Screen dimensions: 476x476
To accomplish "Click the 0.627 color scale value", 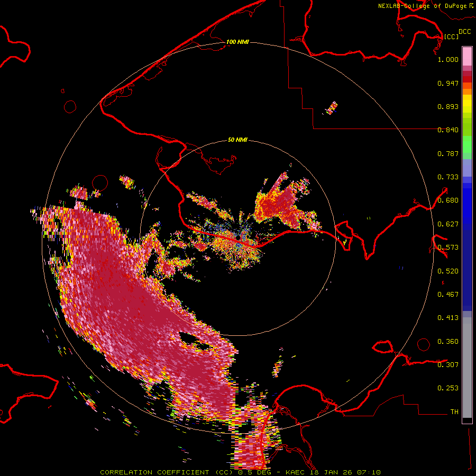I will 448,224.
